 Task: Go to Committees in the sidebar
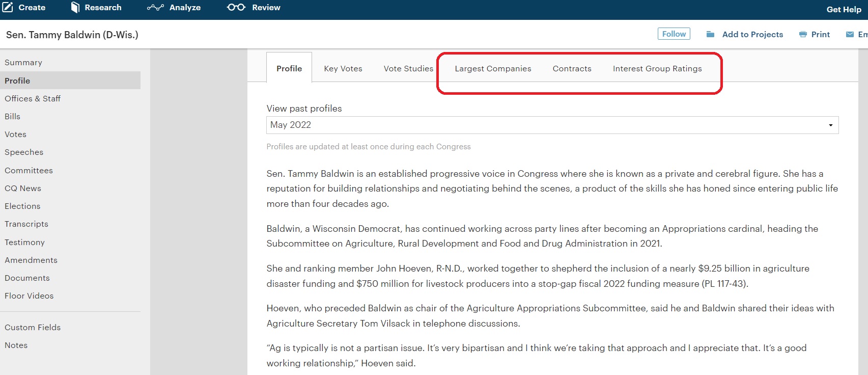coord(29,170)
